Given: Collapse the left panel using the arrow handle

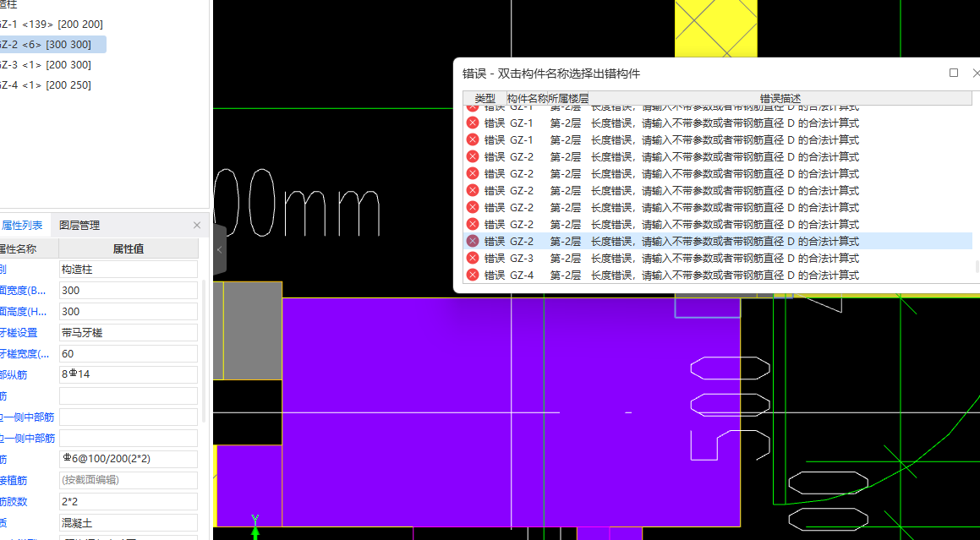Looking at the screenshot, I should pyautogui.click(x=219, y=250).
